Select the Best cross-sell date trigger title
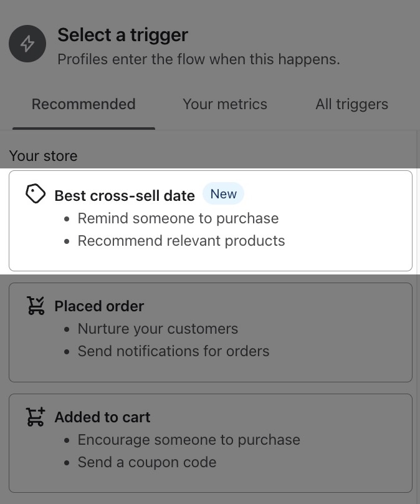The width and height of the screenshot is (420, 504). pos(125,195)
